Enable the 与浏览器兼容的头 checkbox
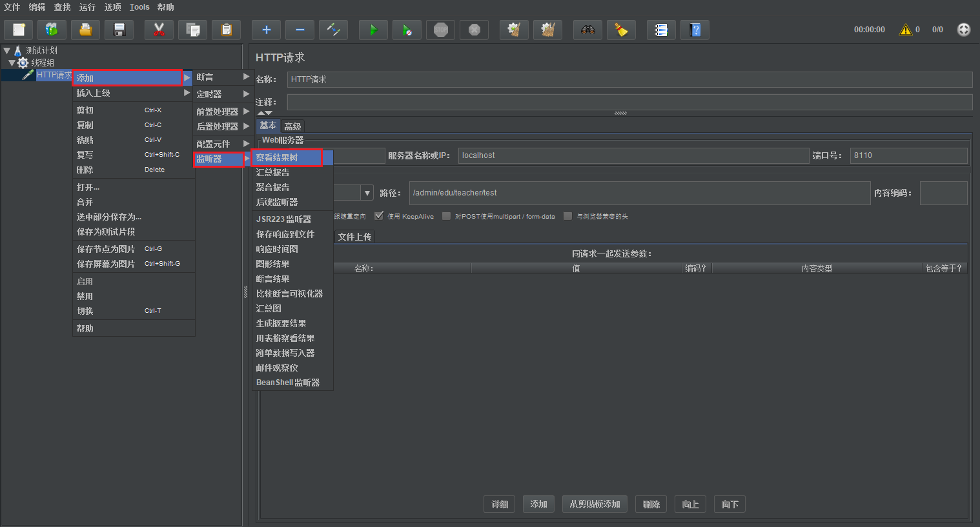 [568, 216]
